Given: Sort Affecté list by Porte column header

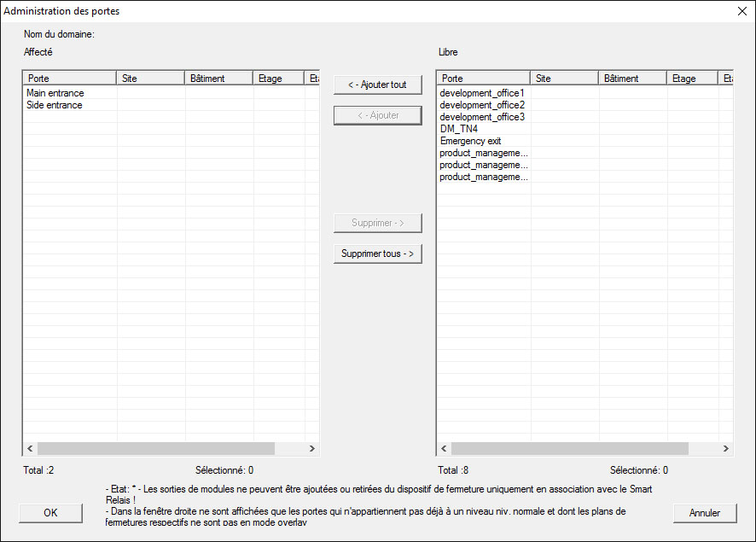Looking at the screenshot, I should coord(69,79).
